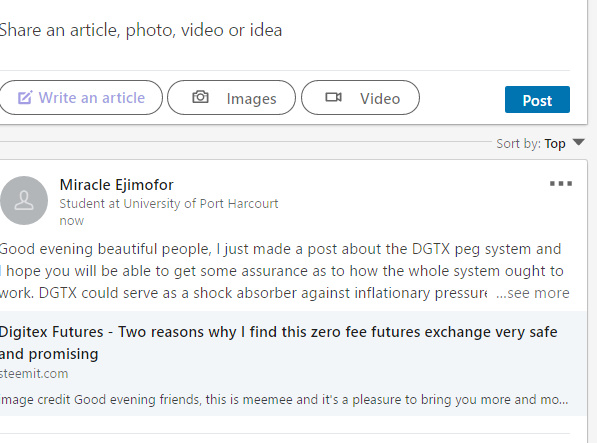
Task: Click the 'Student at University of Port Harcourt' subtitle
Action: 169,204
